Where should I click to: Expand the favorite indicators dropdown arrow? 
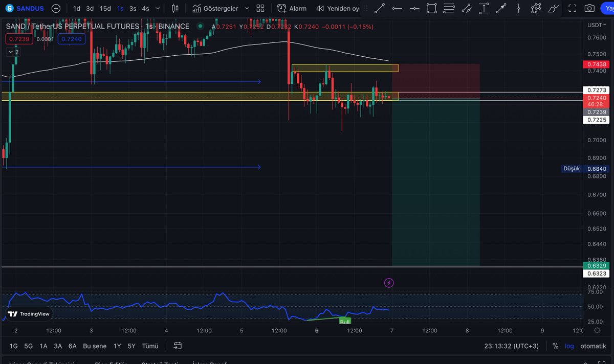247,9
